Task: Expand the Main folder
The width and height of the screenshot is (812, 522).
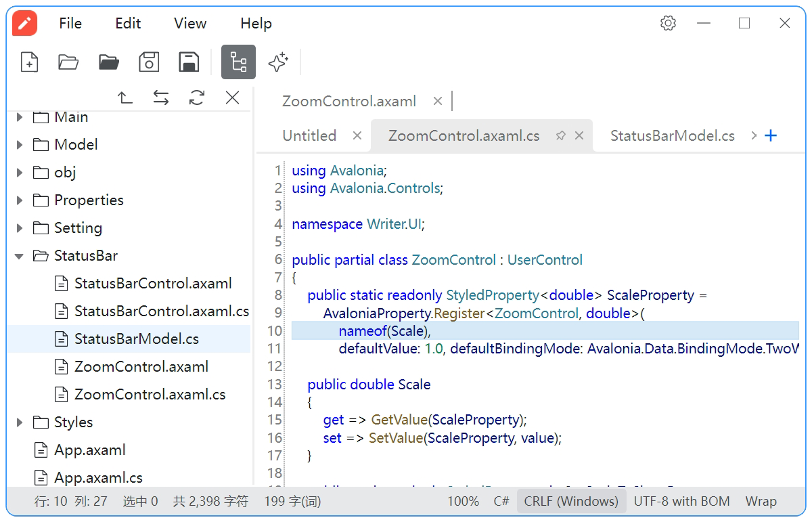Action: click(20, 117)
